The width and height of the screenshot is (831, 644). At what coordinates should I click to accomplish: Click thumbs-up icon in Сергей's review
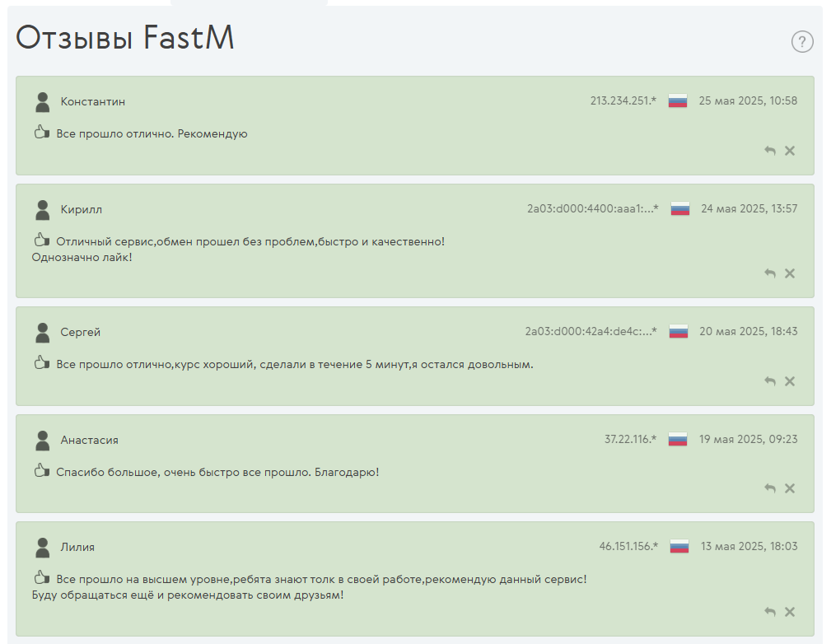click(x=42, y=362)
